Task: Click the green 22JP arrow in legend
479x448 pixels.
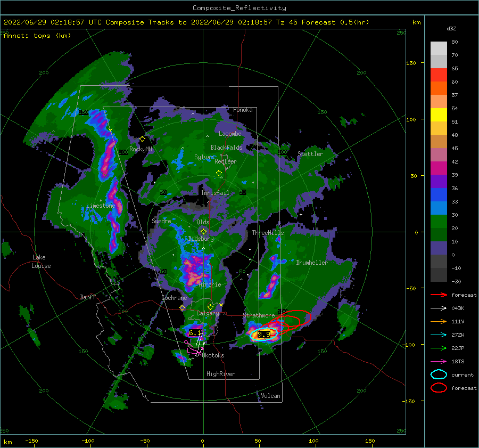Action: 439,348
